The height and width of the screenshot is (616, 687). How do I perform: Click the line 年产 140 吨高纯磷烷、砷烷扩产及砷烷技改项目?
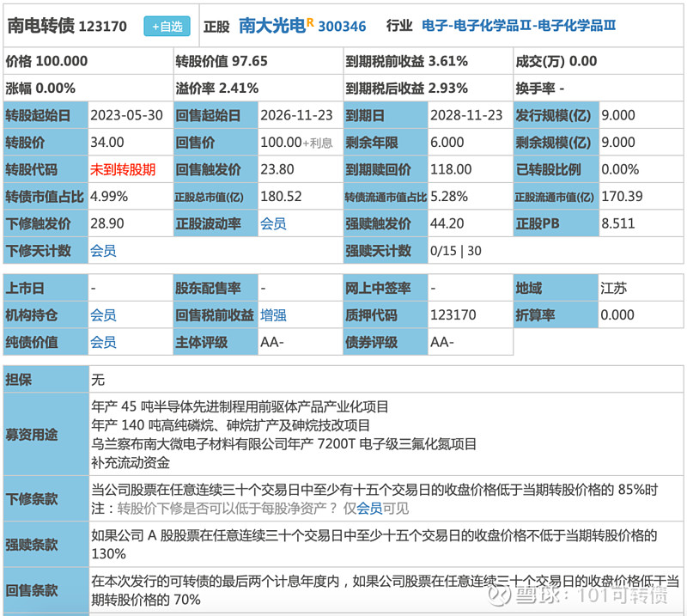pos(230,425)
